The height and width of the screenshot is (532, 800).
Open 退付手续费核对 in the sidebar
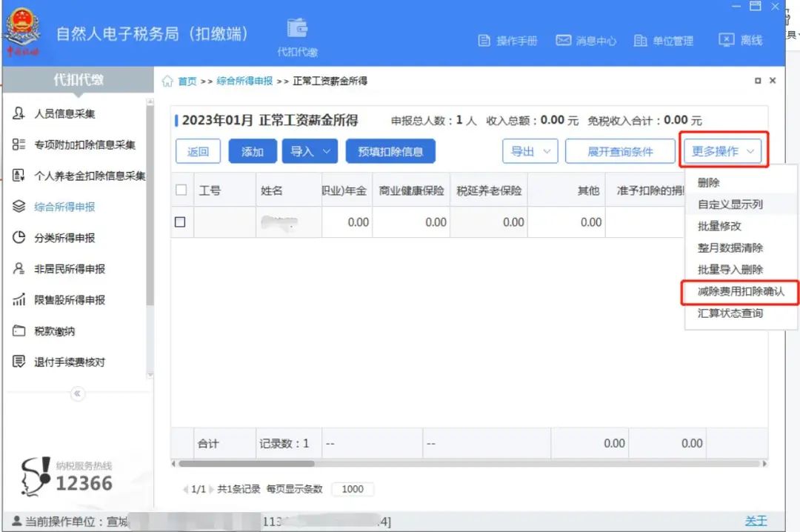[x=70, y=362]
